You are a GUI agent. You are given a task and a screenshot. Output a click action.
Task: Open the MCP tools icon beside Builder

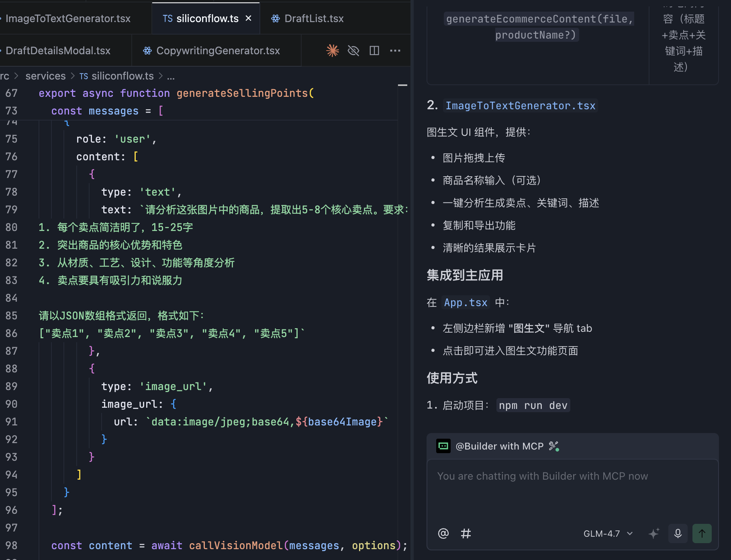[x=554, y=446]
